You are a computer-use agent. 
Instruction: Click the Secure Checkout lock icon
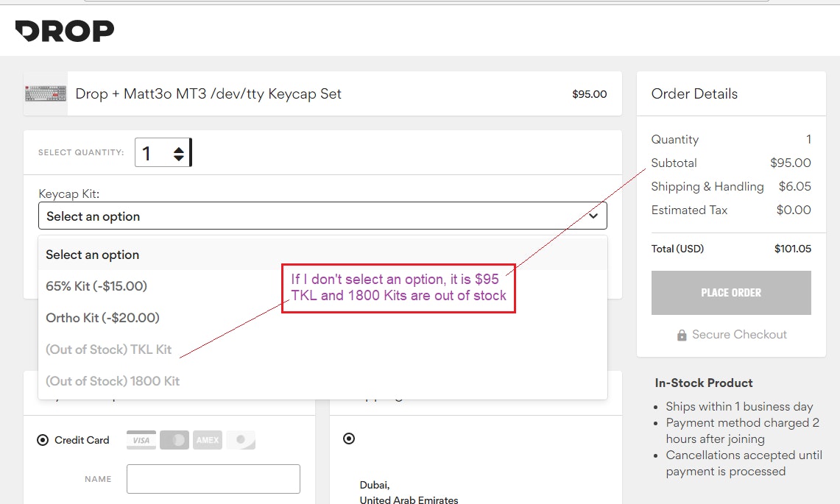pos(682,335)
